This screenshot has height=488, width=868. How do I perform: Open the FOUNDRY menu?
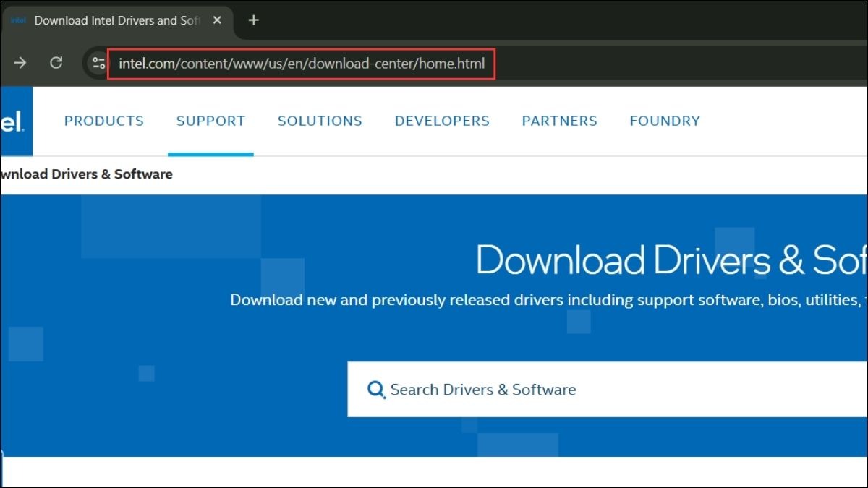point(665,121)
